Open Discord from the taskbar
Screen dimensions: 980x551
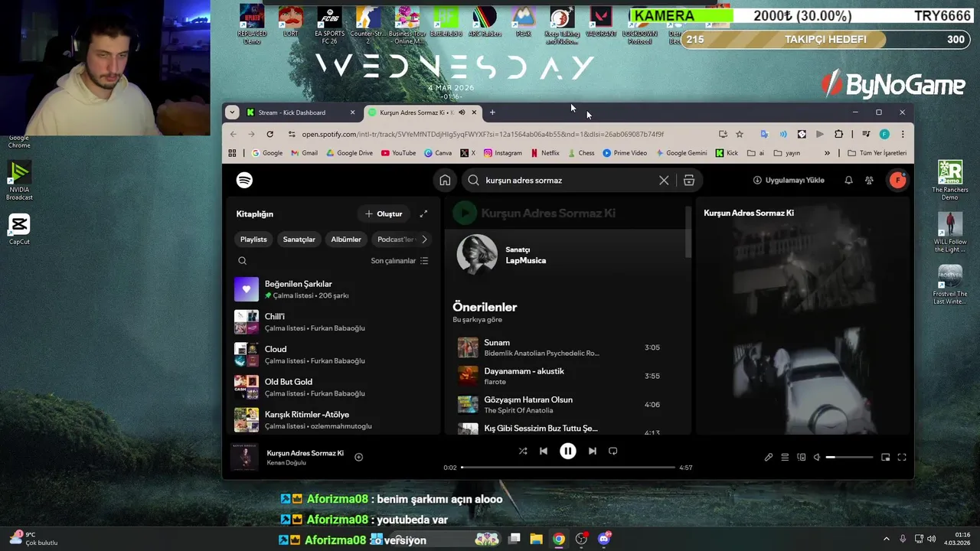(604, 539)
